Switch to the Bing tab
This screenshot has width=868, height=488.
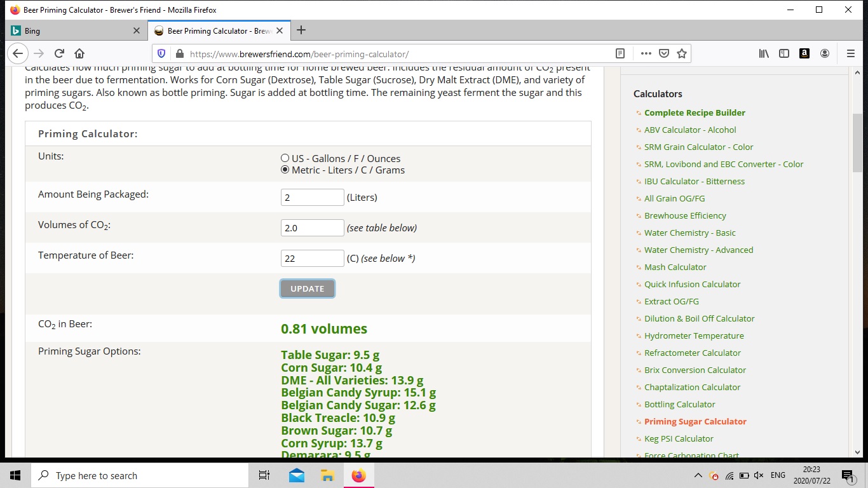pyautogui.click(x=76, y=30)
